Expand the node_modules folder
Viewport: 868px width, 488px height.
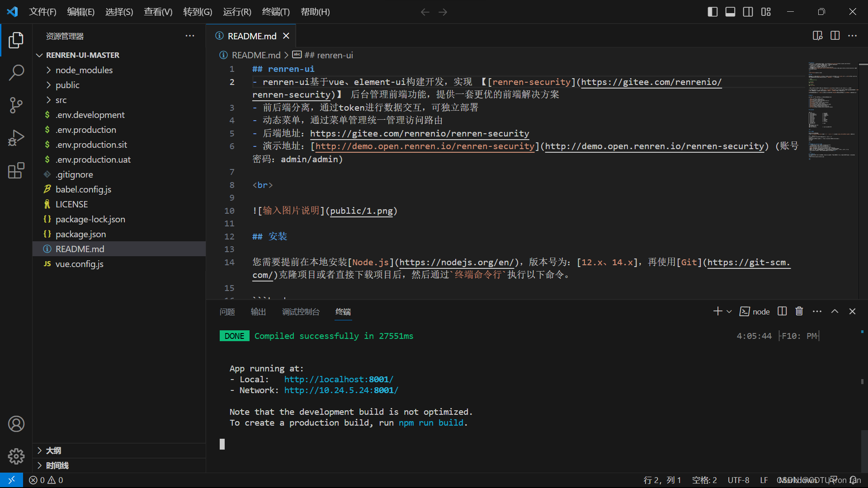pyautogui.click(x=84, y=70)
